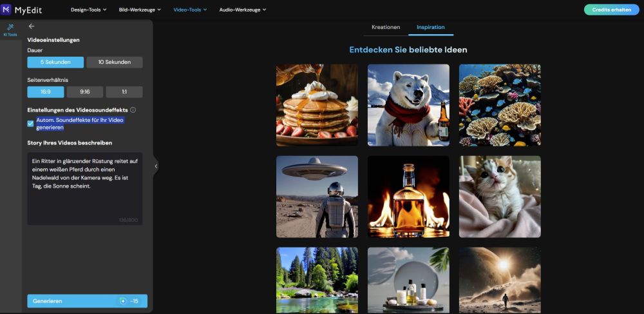Viewport: 644px width, 314px height.
Task: Open the polar bear with scarf thumbnail
Action: coord(408,105)
